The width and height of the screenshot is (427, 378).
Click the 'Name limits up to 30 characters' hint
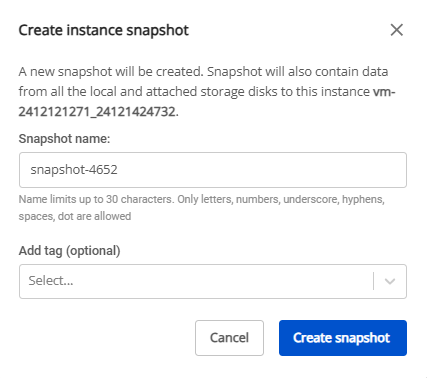click(201, 208)
